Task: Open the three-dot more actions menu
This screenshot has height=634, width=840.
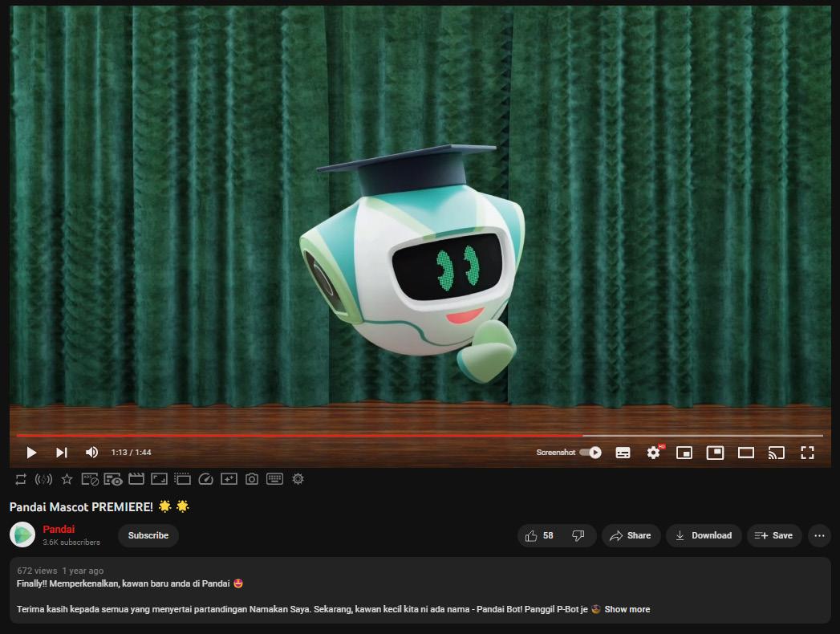Action: (x=820, y=535)
